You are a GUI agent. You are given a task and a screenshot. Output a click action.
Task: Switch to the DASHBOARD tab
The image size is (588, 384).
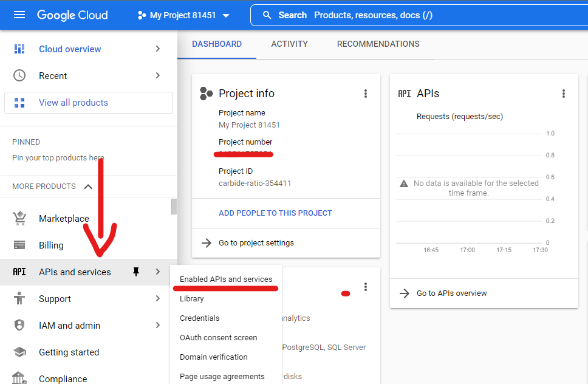click(217, 44)
